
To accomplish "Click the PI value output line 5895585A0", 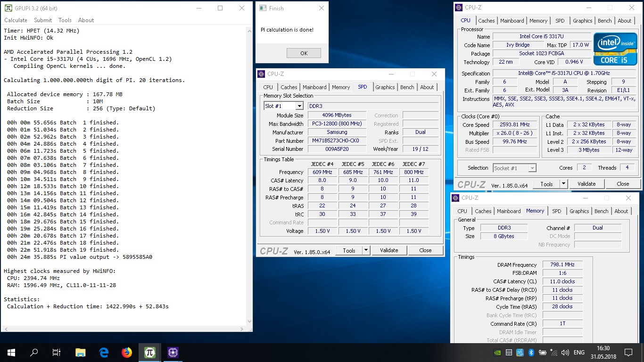I will (80, 257).
